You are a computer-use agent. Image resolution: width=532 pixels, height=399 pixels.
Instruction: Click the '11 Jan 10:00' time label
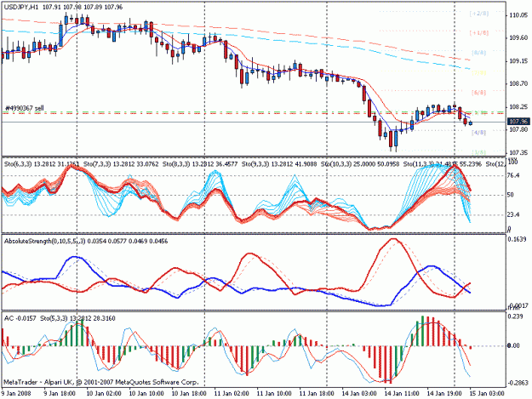click(x=274, y=393)
